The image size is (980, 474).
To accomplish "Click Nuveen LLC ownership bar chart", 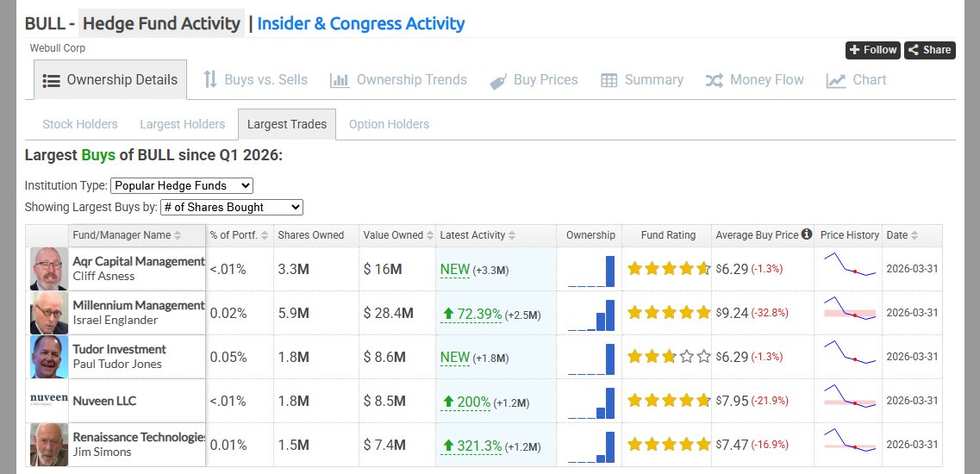I will [591, 402].
